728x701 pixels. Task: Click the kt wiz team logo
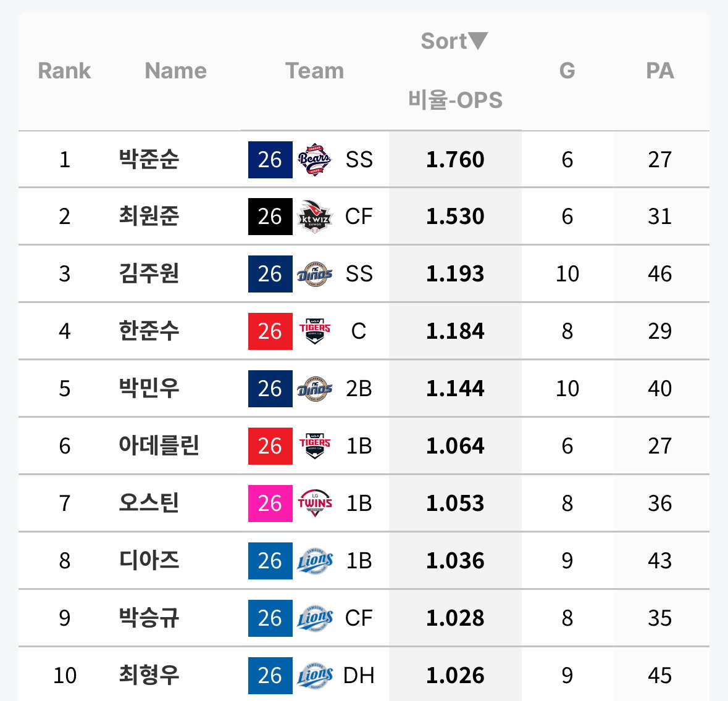(x=314, y=217)
